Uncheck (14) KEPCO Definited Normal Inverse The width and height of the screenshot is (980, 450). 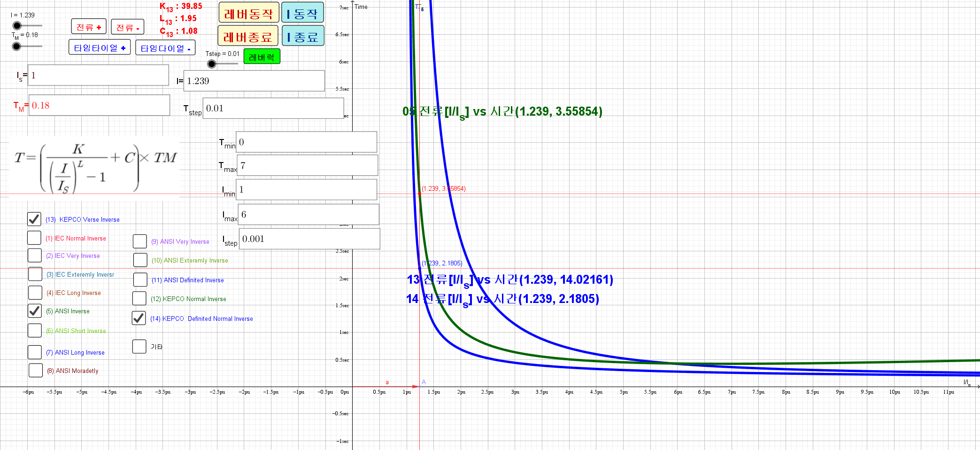pos(139,318)
